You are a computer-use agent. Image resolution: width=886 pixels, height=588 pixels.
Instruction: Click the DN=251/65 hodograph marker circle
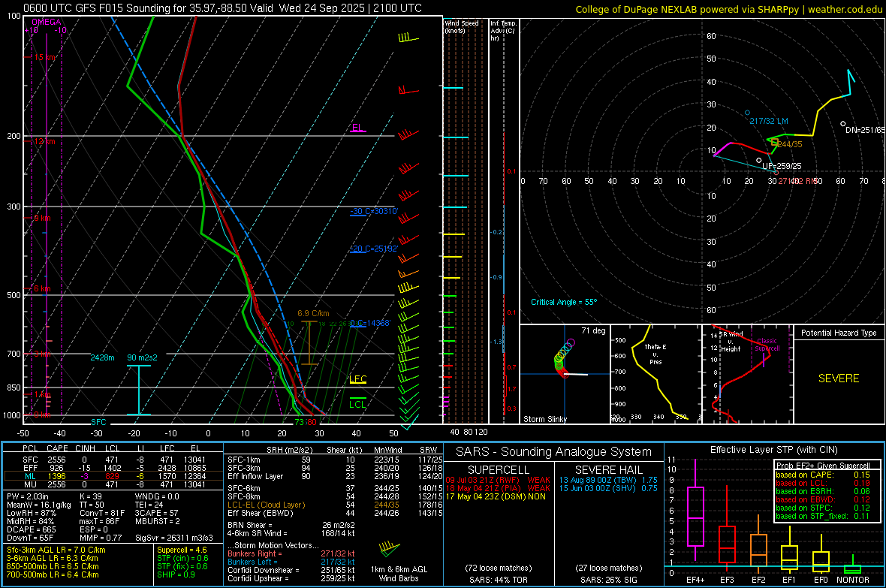click(843, 124)
